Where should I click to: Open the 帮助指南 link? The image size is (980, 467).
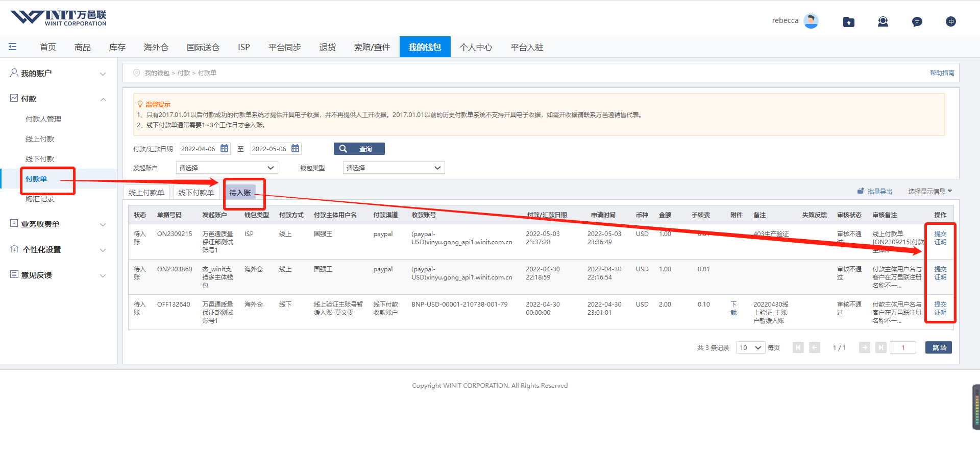942,73
